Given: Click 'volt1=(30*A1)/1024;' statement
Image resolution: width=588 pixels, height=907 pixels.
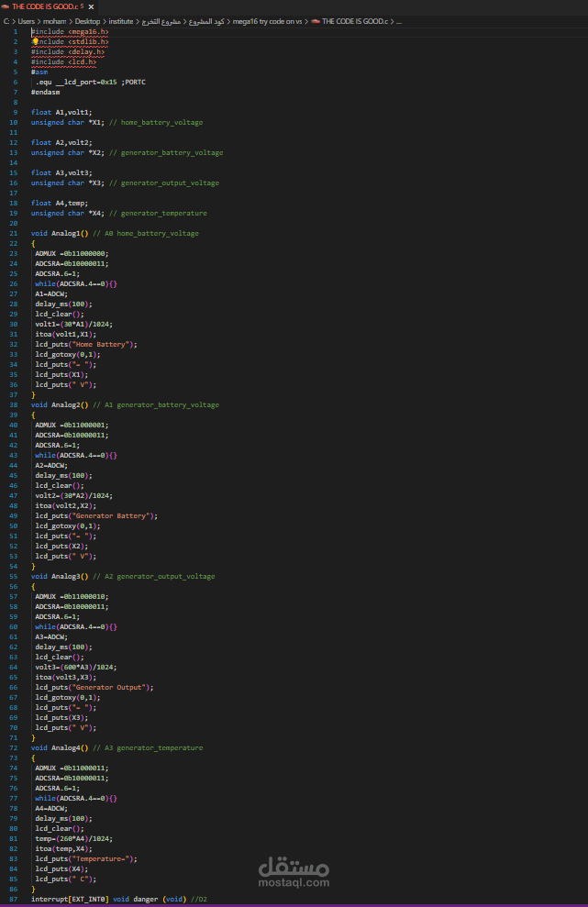Looking at the screenshot, I should (74, 324).
